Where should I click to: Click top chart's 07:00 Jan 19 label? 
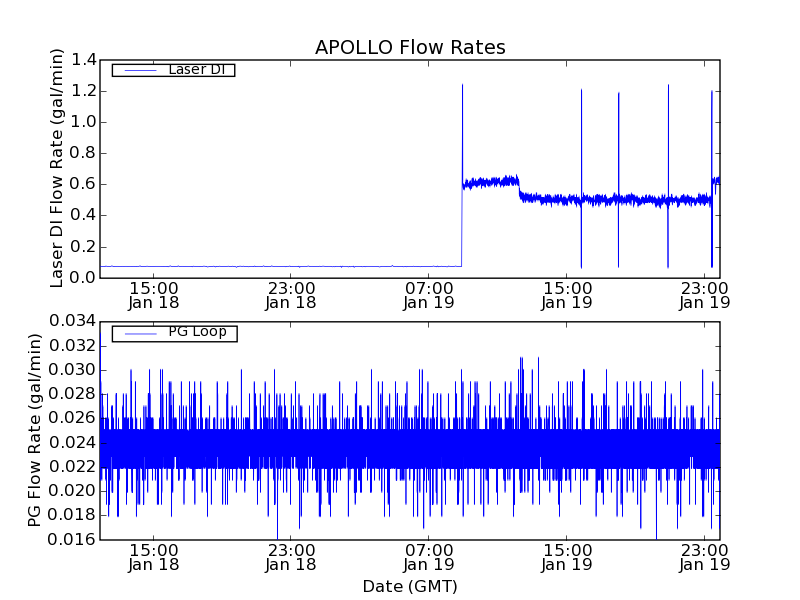tap(429, 295)
